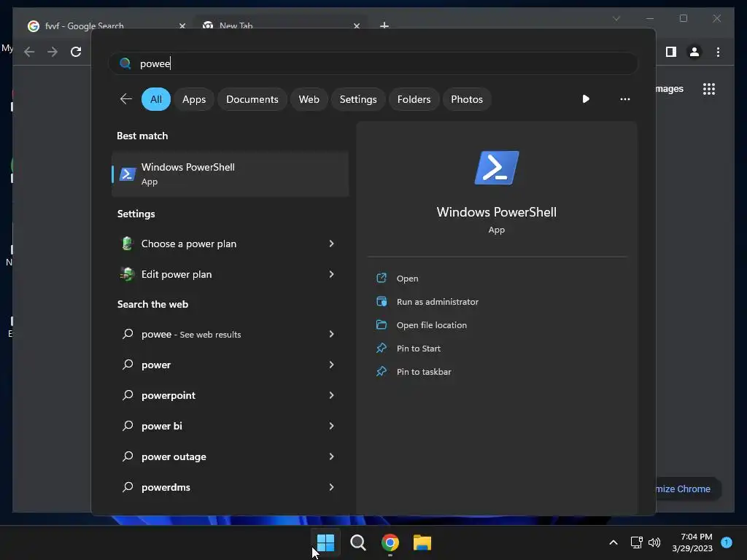
Task: Click the search magnifier icon in search box
Action: (x=125, y=64)
